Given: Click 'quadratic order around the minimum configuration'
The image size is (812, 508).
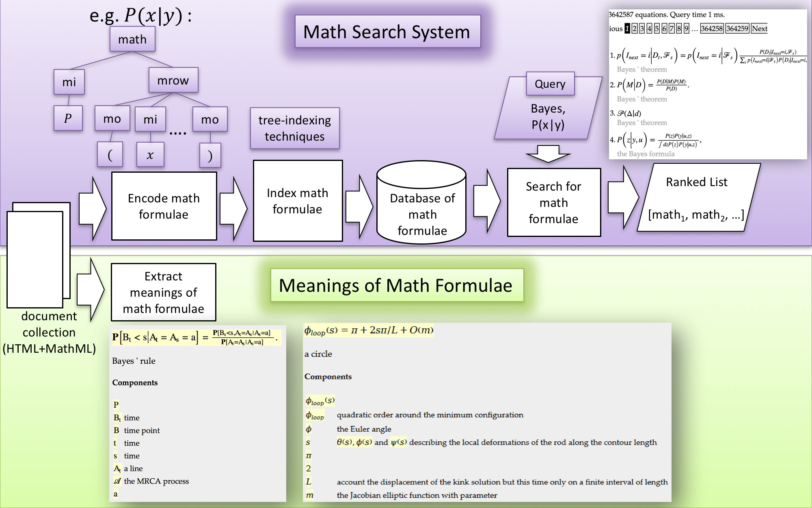Looking at the screenshot, I should click(430, 415).
